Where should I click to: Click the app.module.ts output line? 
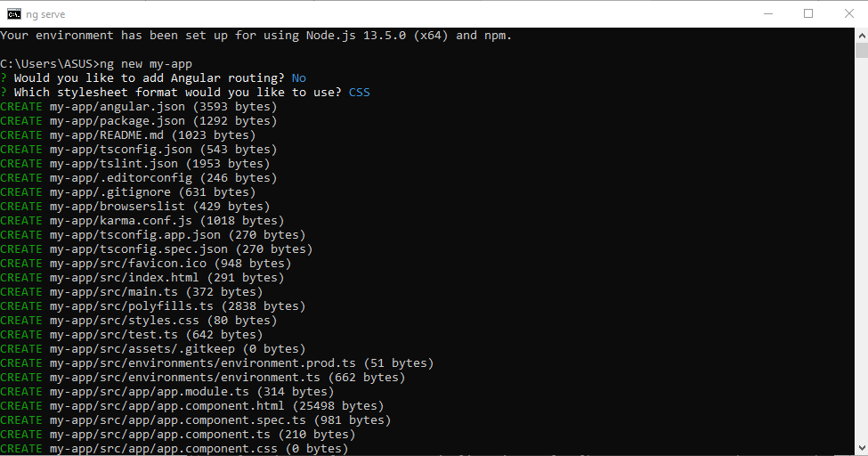click(x=167, y=392)
